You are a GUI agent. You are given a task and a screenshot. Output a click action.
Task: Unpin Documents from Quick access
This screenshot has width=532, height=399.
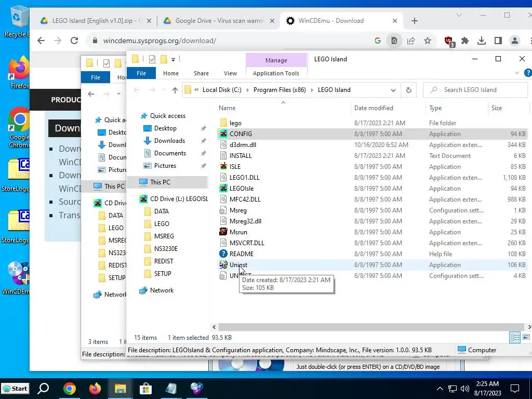203,153
